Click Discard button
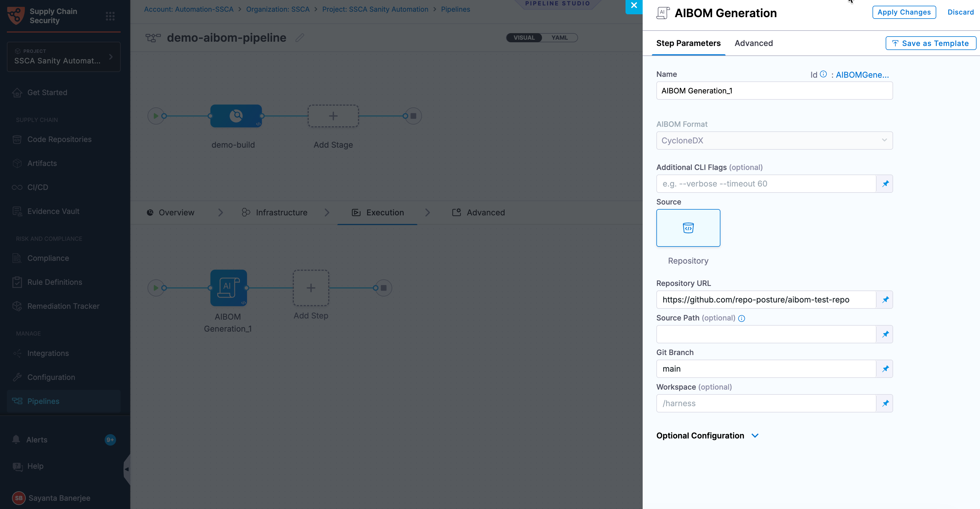 tap(960, 12)
